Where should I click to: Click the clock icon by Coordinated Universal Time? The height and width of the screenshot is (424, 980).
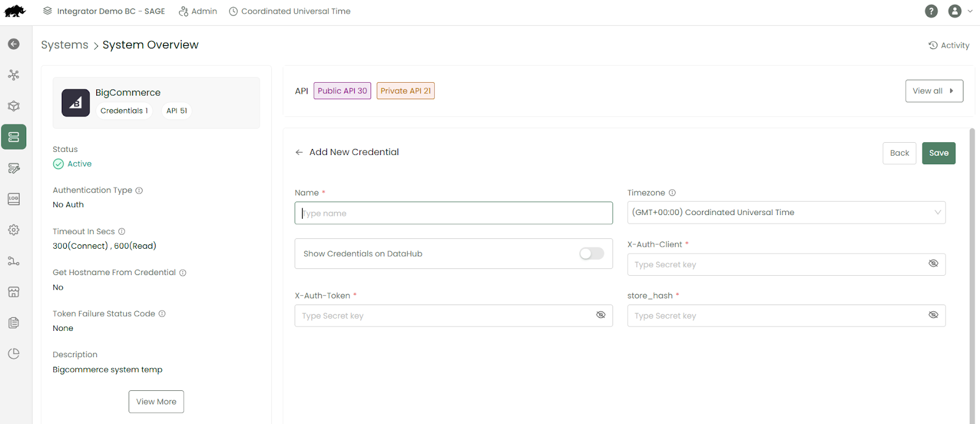[233, 11]
